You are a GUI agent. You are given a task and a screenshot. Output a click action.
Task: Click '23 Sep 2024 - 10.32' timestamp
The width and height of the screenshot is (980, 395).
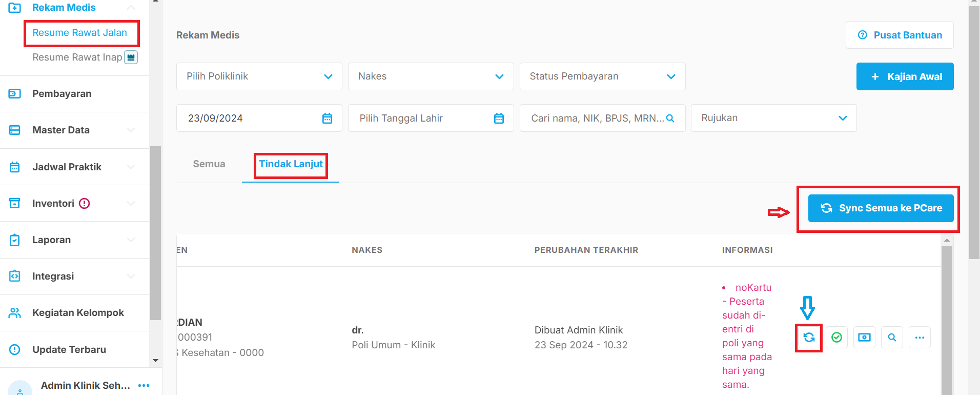click(x=581, y=345)
